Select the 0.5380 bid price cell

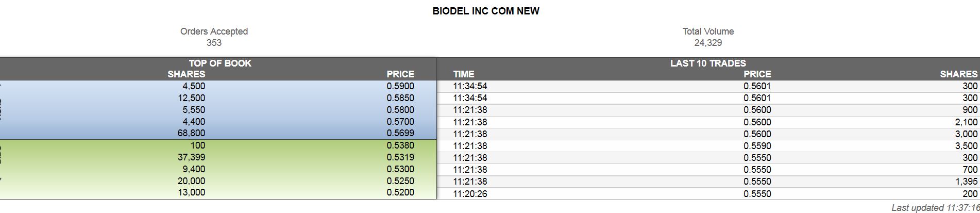400,145
